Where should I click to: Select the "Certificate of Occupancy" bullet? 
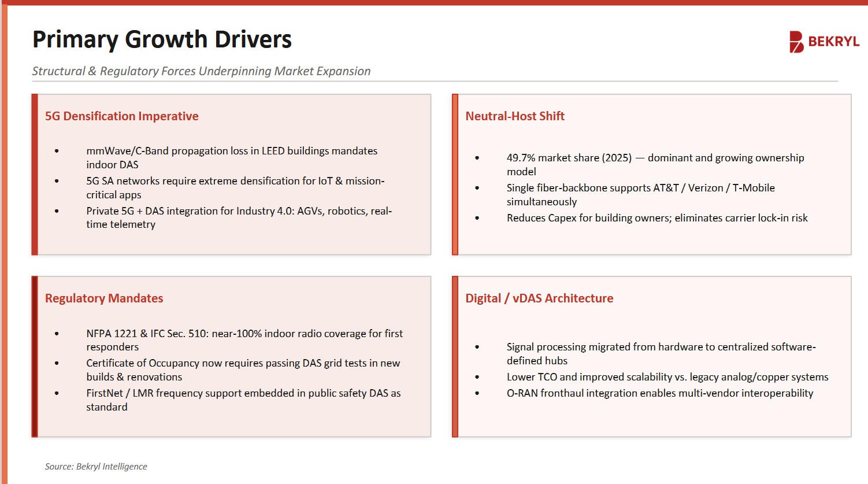pos(243,370)
